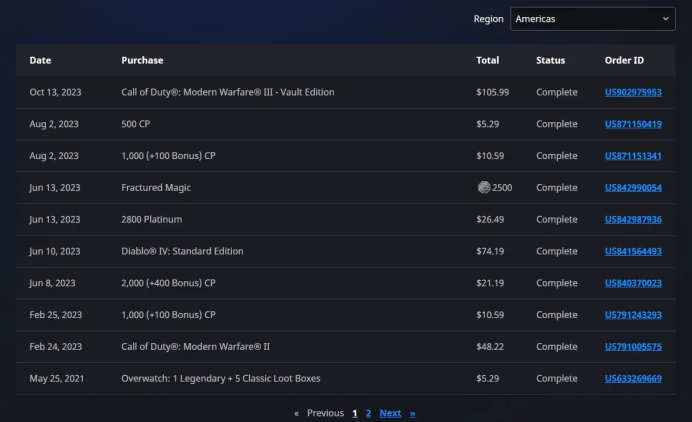
Task: Click the Date column header
Action: point(40,60)
